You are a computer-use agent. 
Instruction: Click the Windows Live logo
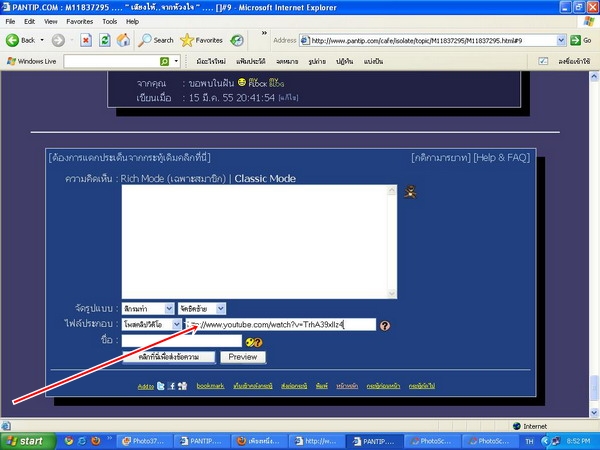pyautogui.click(x=32, y=61)
